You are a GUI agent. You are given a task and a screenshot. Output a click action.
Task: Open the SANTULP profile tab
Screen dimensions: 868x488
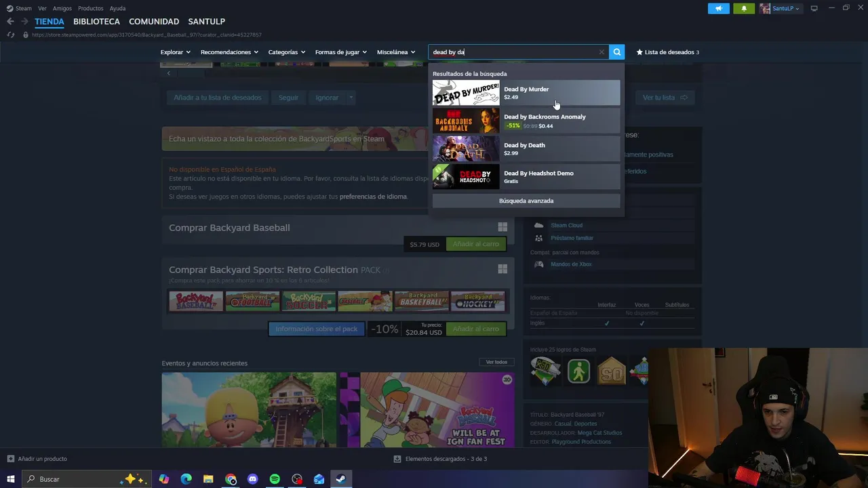pyautogui.click(x=206, y=22)
